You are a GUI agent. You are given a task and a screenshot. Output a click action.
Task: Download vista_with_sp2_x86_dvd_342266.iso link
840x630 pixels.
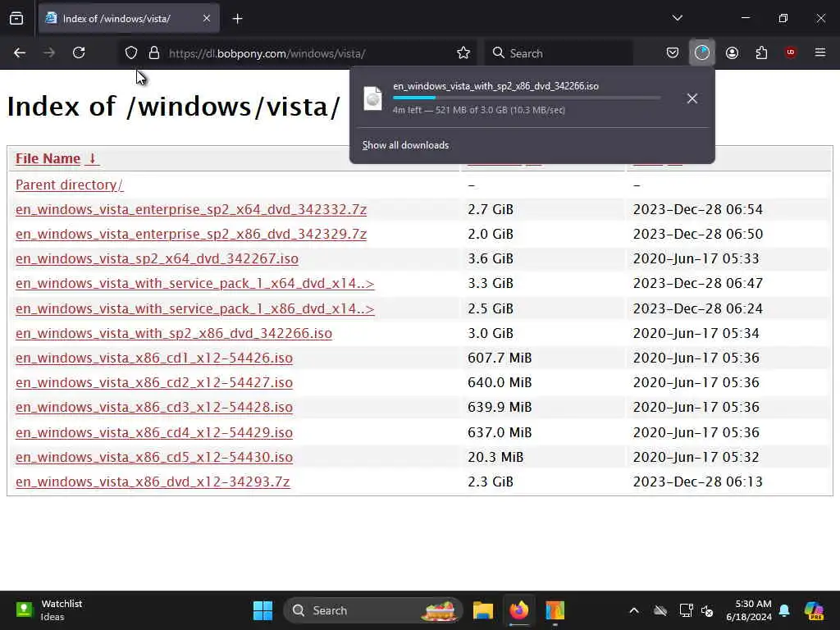coord(174,333)
